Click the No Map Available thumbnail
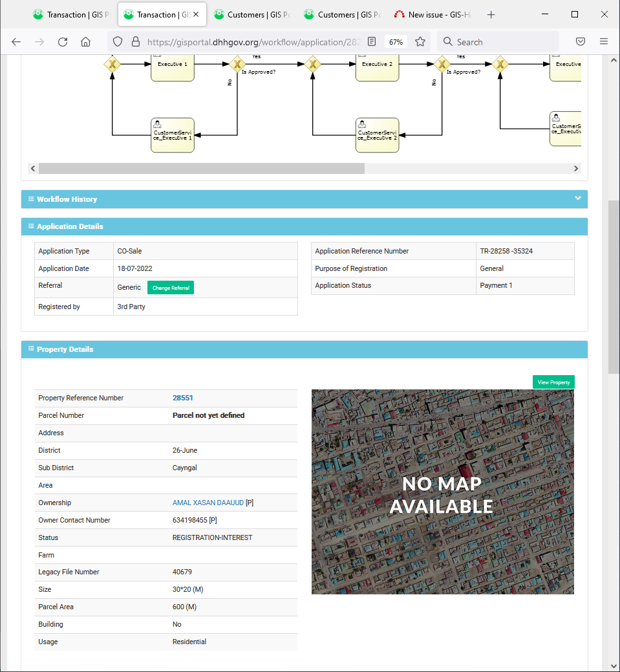 (x=442, y=492)
